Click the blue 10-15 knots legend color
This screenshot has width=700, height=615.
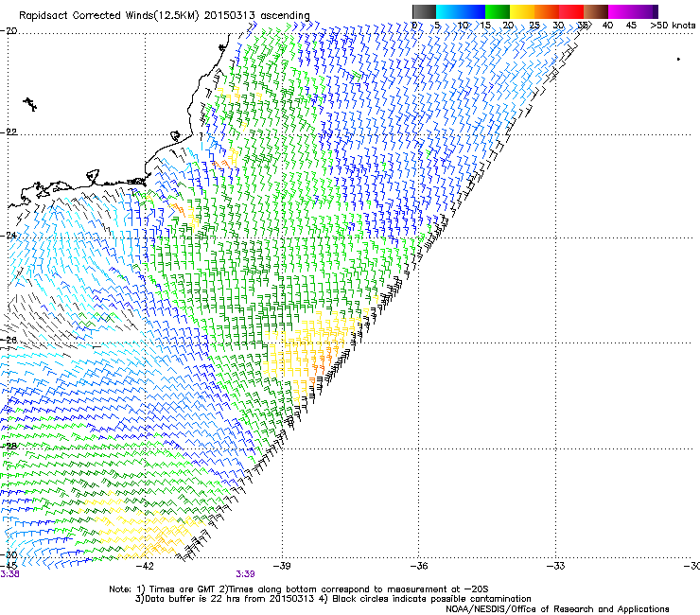point(473,11)
